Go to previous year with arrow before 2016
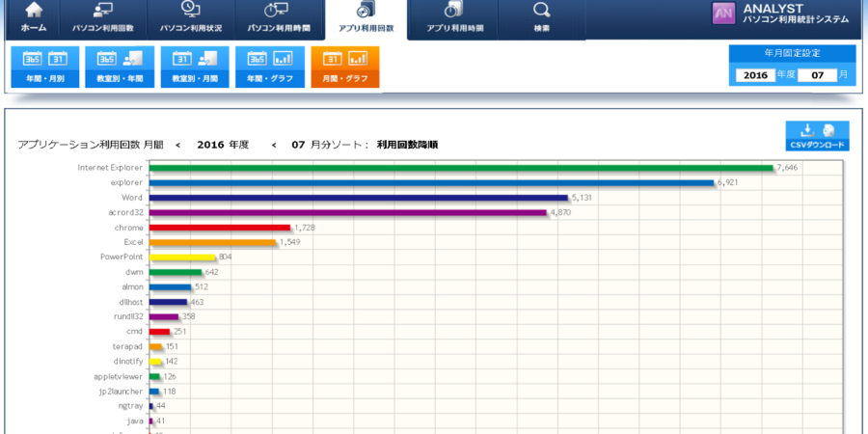Viewport: 868px width, 434px height. click(x=178, y=145)
